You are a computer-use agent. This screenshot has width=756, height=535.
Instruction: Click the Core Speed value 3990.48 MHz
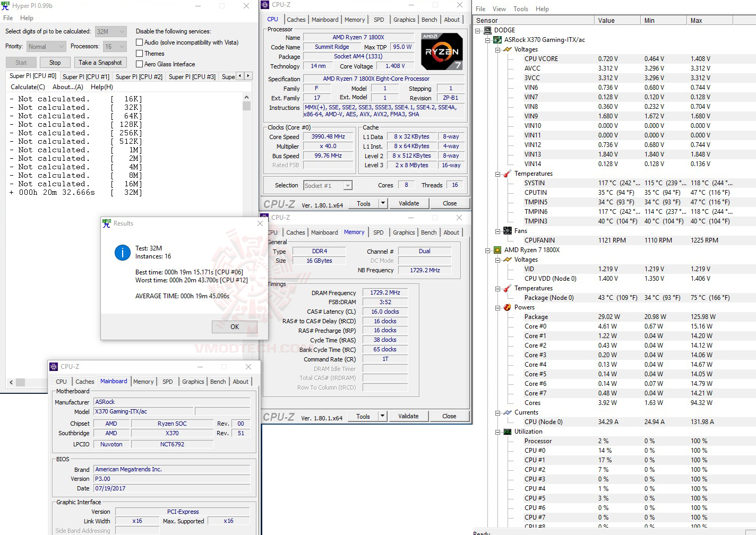(x=328, y=137)
